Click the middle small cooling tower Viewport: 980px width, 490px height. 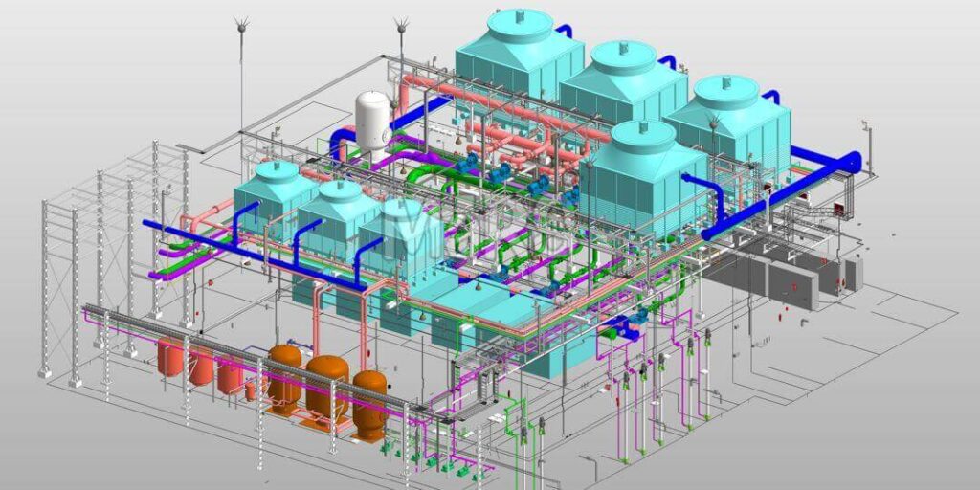coord(336,218)
